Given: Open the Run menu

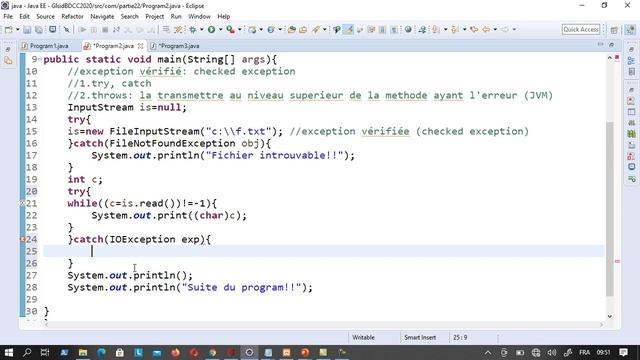Looking at the screenshot, I should pos(176,16).
